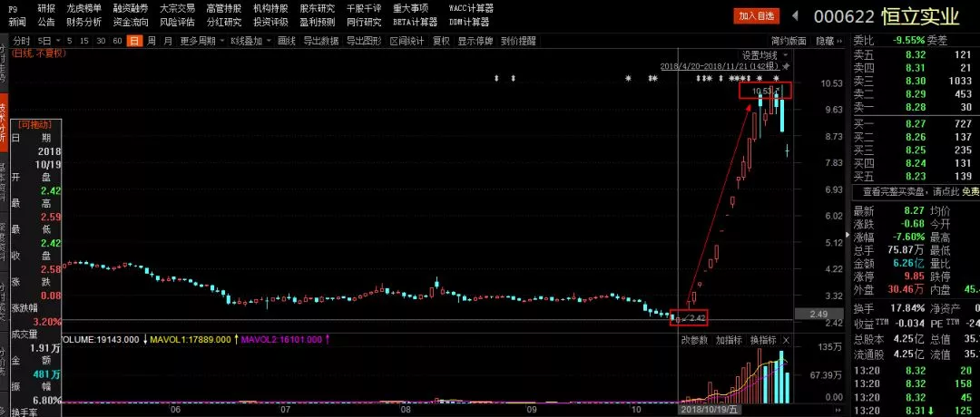Select the 30-minute period
The width and height of the screenshot is (980, 417).
pyautogui.click(x=102, y=41)
